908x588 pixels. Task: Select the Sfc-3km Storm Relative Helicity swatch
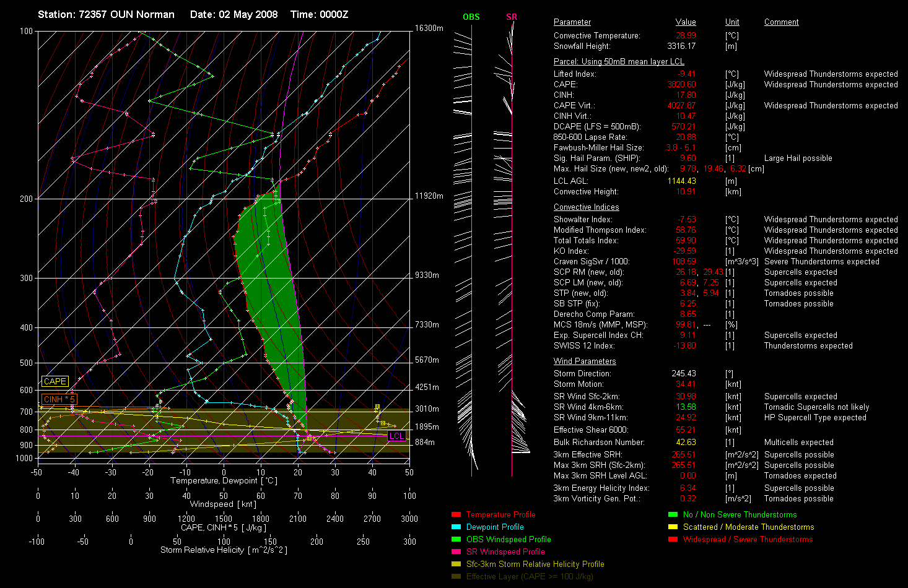tap(456, 564)
